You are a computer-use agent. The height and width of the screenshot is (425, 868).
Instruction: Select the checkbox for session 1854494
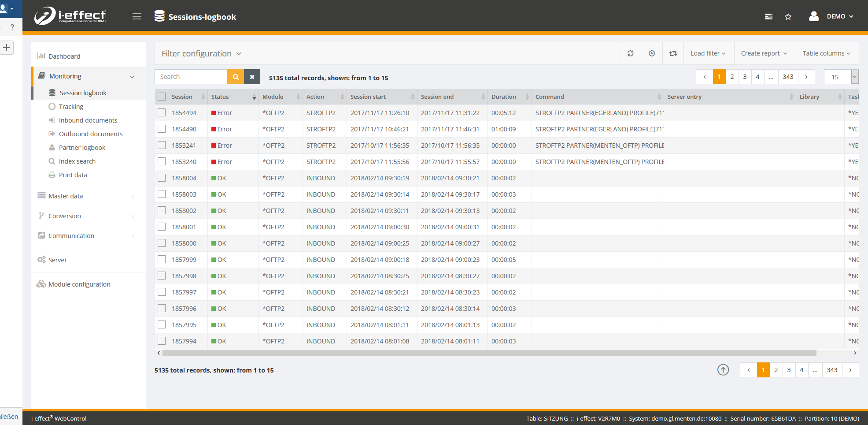click(162, 113)
